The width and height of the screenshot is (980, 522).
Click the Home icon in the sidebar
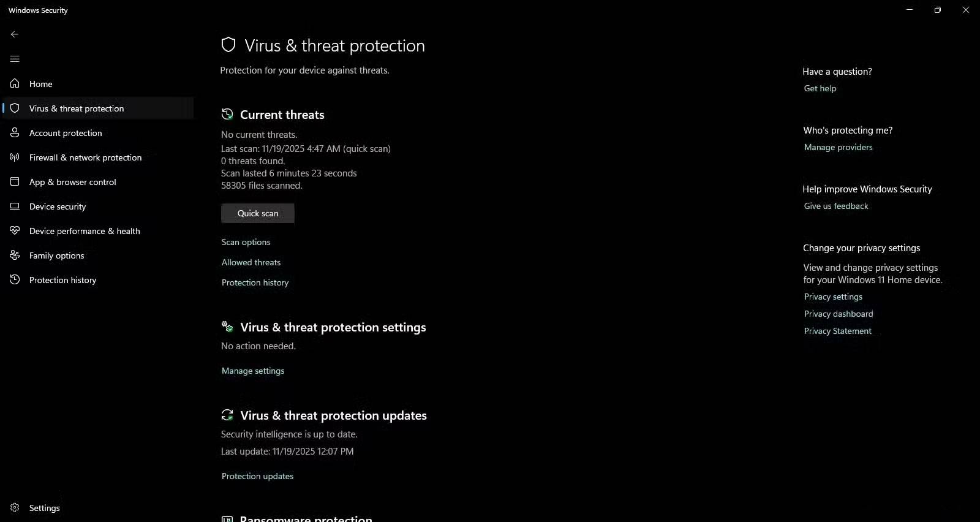[14, 83]
